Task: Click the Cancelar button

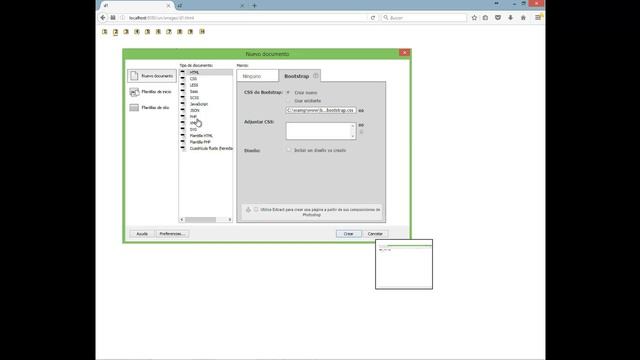Action: click(375, 234)
